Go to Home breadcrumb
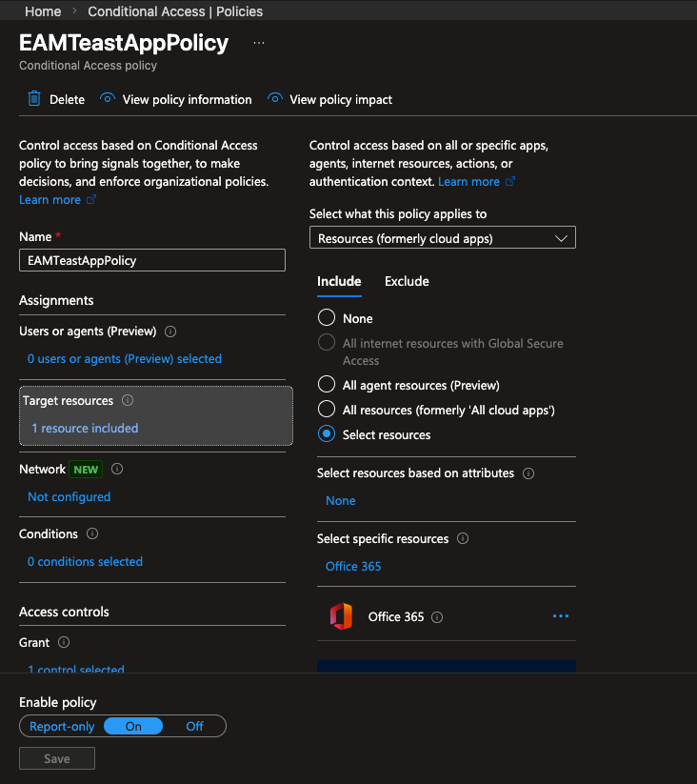Viewport: 697px width, 784px height. click(43, 11)
